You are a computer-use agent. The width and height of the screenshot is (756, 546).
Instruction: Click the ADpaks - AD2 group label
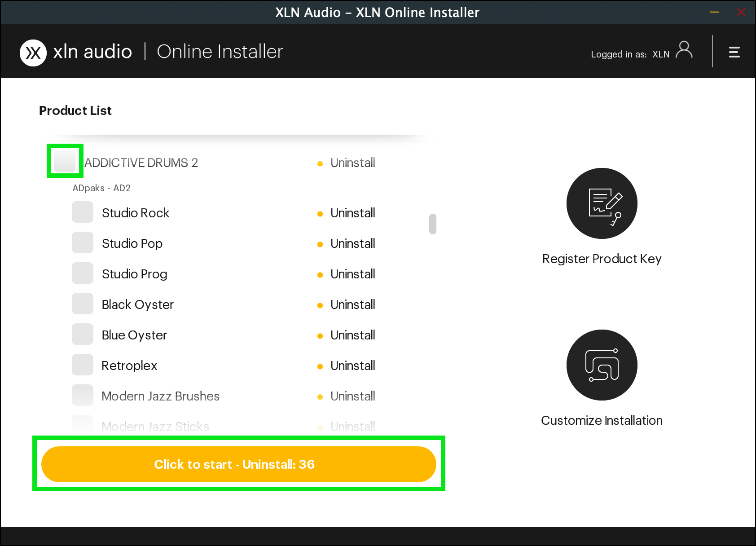[101, 188]
